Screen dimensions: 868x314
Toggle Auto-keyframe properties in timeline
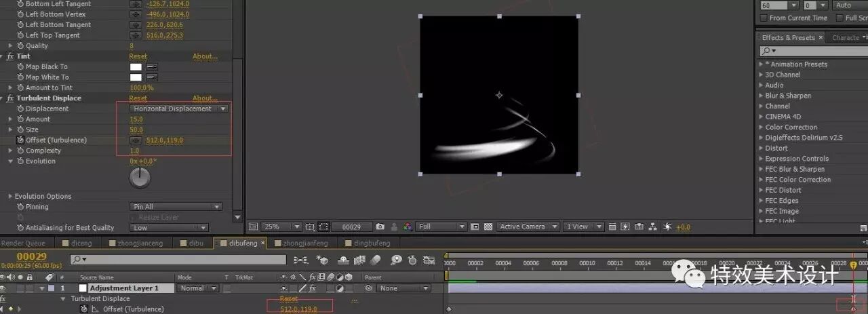[412, 260]
